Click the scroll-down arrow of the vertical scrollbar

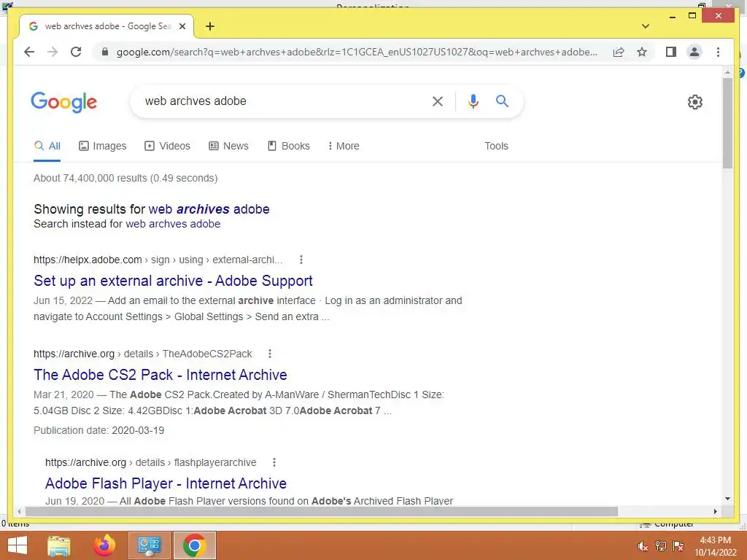pos(727,499)
